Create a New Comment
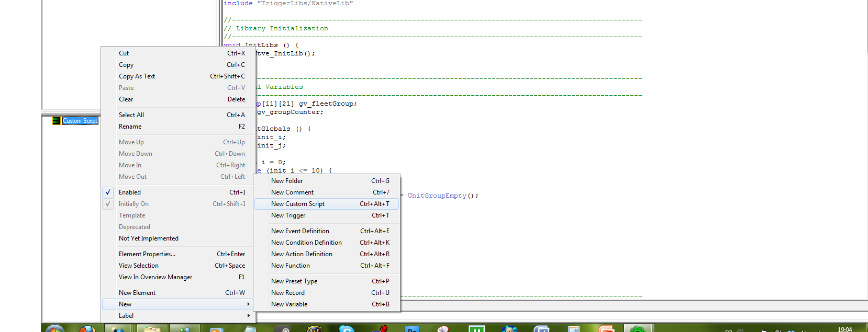This screenshot has height=332, width=868. click(x=327, y=192)
